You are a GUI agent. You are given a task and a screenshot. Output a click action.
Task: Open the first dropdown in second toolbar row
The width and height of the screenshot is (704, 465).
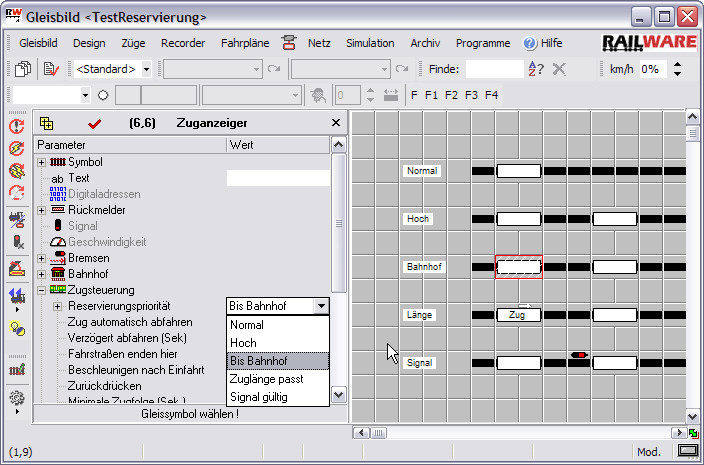(85, 95)
